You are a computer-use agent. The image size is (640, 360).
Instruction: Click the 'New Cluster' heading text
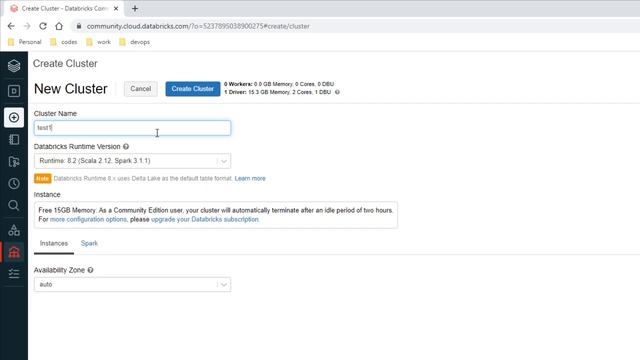pos(71,89)
